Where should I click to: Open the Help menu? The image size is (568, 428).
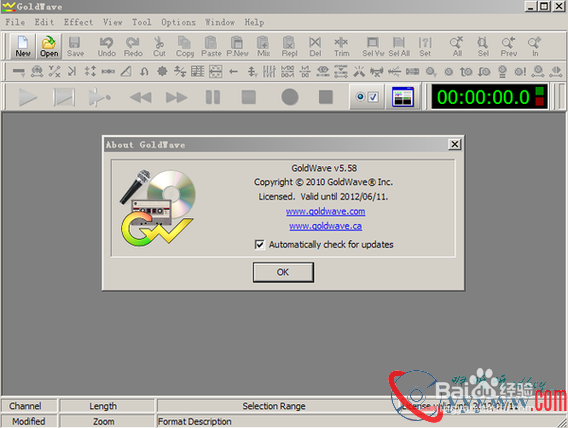point(254,22)
